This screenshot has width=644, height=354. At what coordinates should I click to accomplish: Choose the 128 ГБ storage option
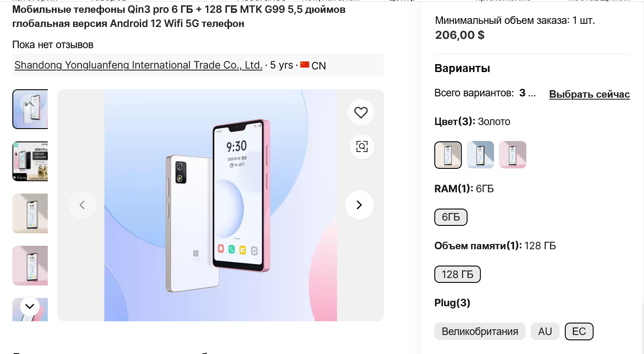point(457,274)
